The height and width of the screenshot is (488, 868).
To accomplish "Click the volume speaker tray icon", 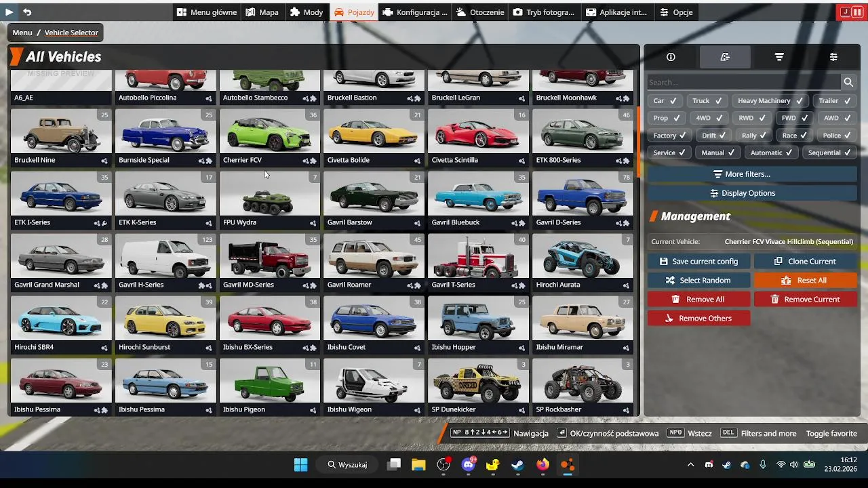I will (x=794, y=465).
